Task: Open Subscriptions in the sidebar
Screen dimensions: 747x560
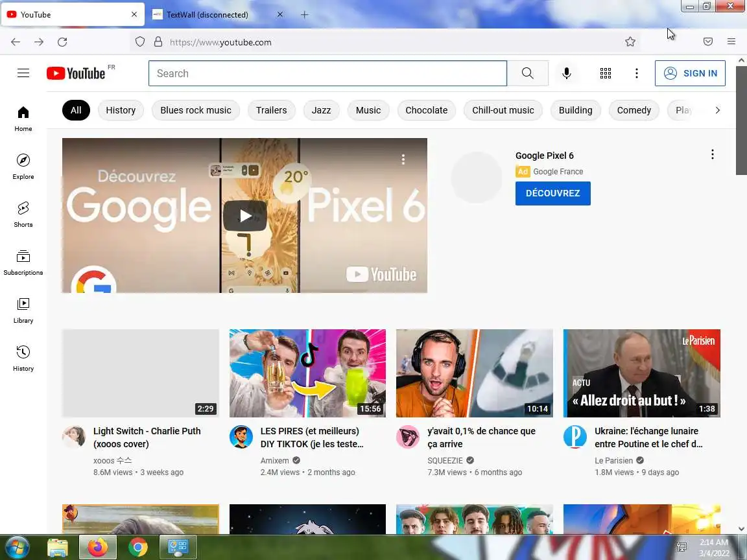Action: [x=23, y=263]
